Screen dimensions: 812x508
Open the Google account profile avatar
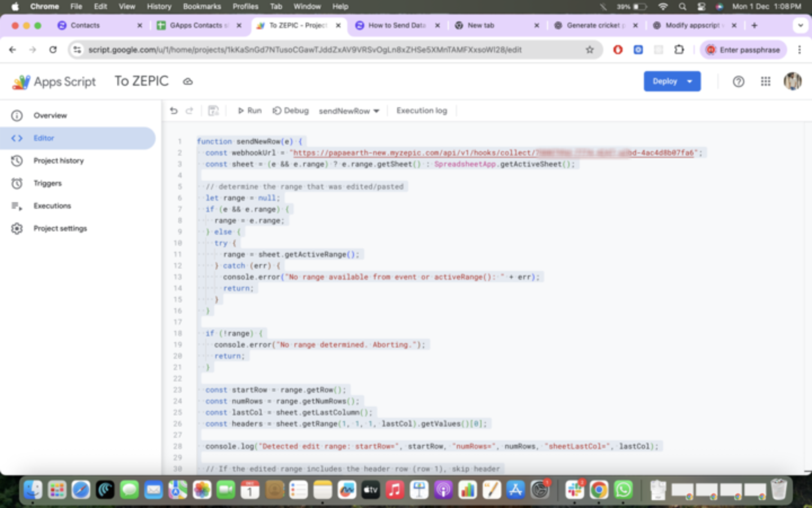[792, 81]
